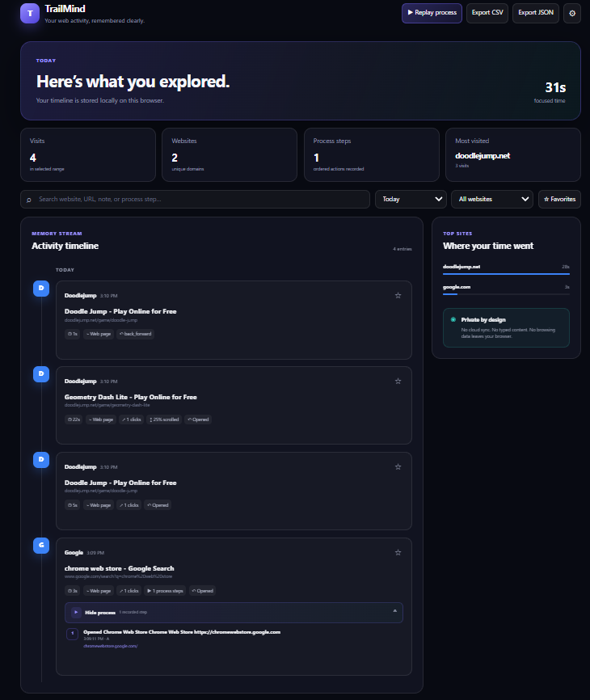Collapse the Hide process section chevron
The height and width of the screenshot is (700, 590).
pyautogui.click(x=395, y=611)
